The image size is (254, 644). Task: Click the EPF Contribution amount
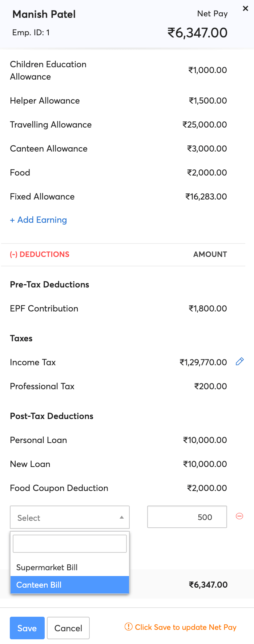(208, 308)
